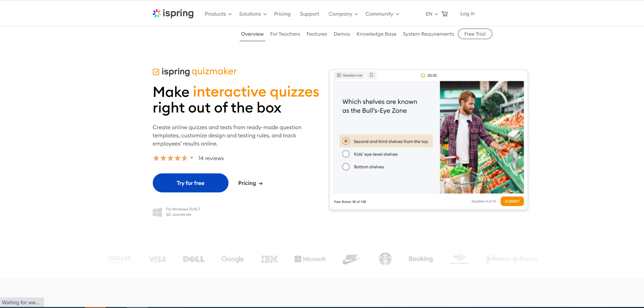Image resolution: width=644 pixels, height=308 pixels.
Task: Open the EN language selector
Action: (x=432, y=14)
